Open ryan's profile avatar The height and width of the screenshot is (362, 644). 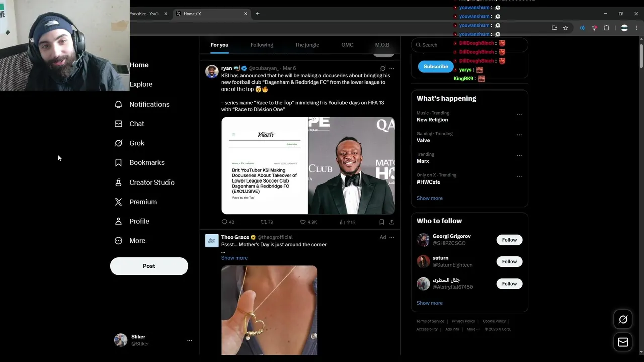click(x=212, y=71)
